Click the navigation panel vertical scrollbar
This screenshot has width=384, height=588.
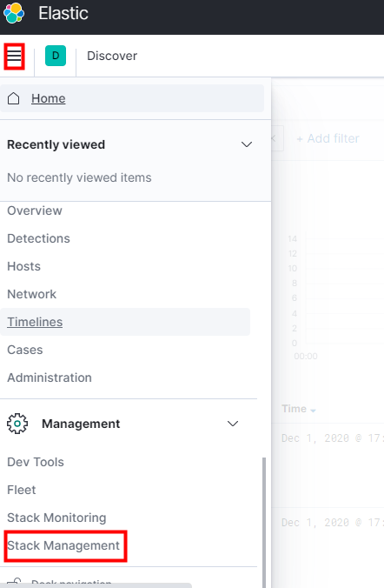pyautogui.click(x=264, y=521)
